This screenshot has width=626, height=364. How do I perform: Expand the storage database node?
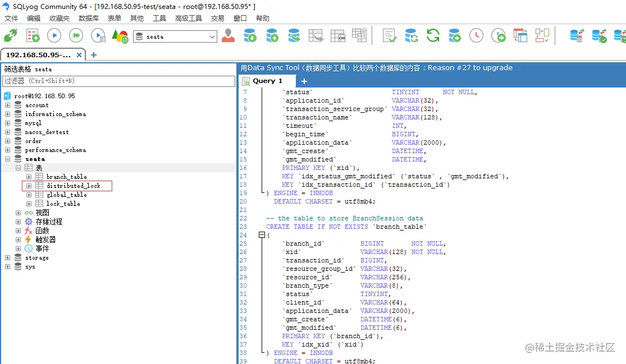point(8,257)
